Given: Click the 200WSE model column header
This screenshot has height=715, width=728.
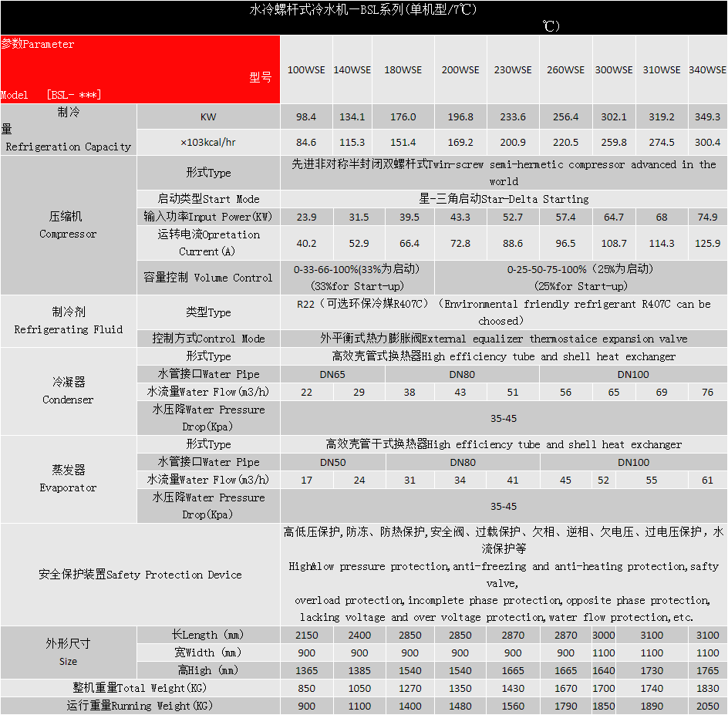Looking at the screenshot, I should [460, 70].
